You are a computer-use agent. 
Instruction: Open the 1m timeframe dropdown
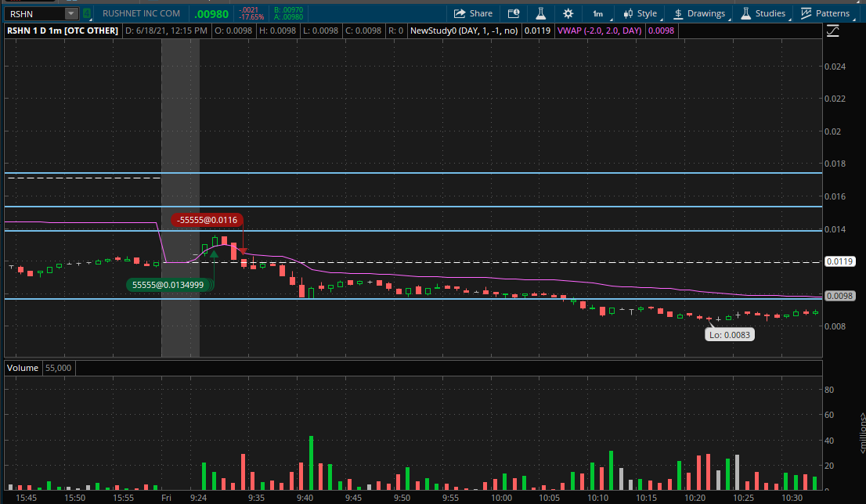coord(598,13)
